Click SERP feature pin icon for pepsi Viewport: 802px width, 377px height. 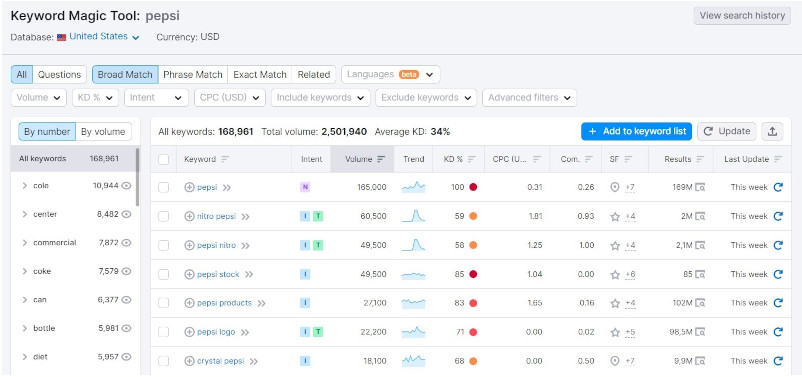point(615,187)
